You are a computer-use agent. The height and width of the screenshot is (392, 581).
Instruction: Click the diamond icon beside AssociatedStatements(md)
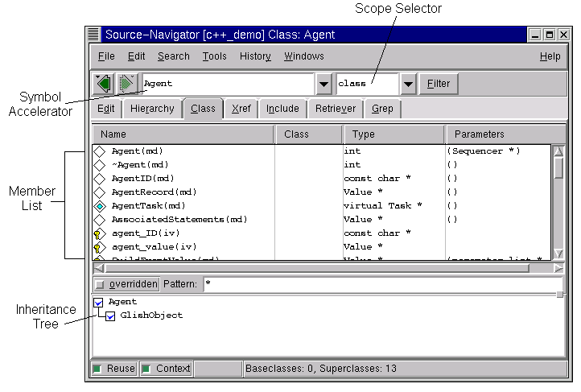[99, 220]
